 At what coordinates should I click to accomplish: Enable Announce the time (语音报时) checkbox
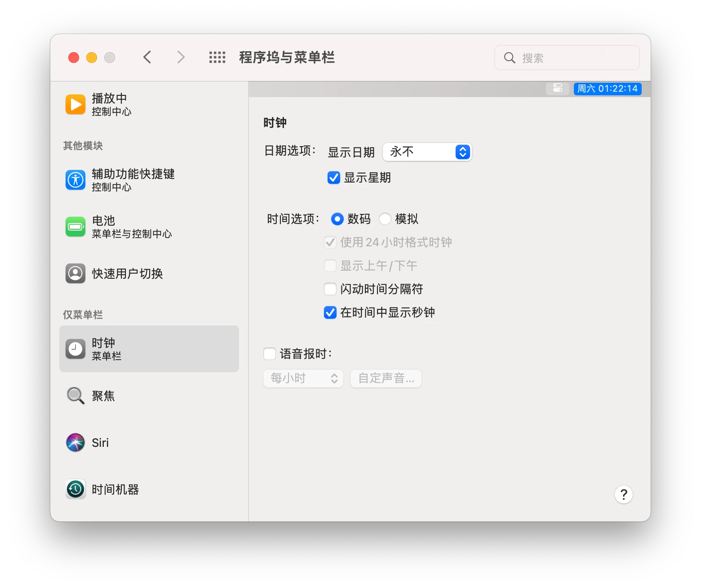click(x=270, y=354)
